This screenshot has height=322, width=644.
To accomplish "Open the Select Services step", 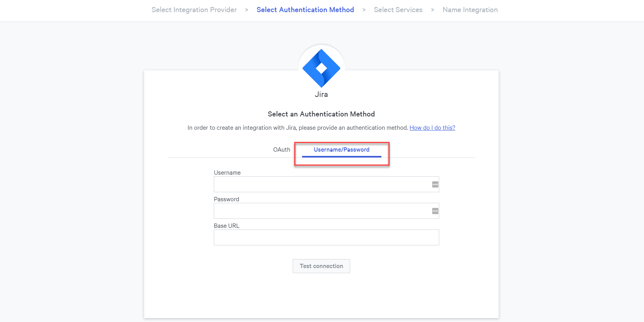I will [x=398, y=10].
